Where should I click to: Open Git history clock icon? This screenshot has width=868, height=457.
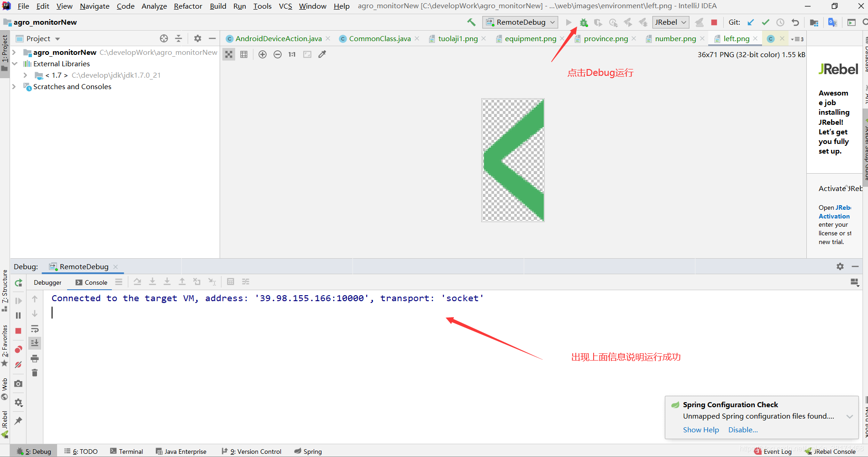[x=780, y=22]
